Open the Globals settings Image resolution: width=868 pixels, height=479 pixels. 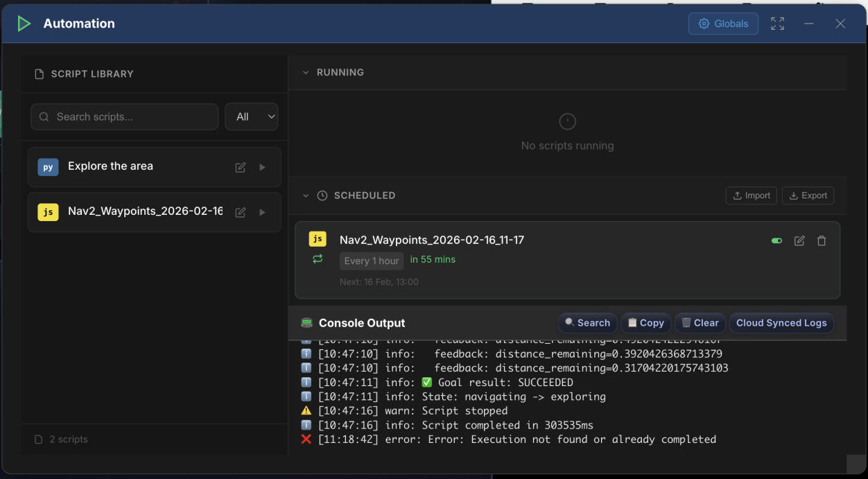coord(723,23)
